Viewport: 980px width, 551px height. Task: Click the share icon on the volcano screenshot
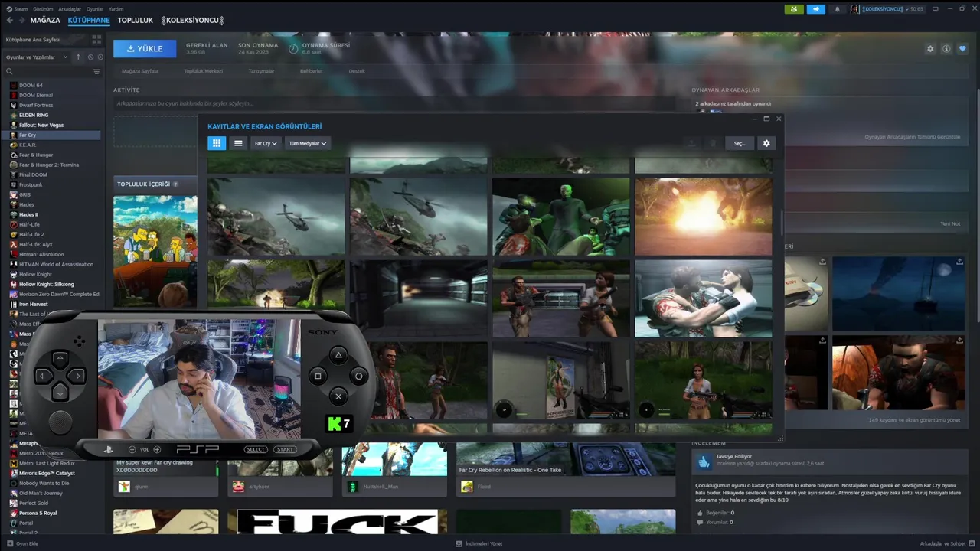[x=959, y=262]
